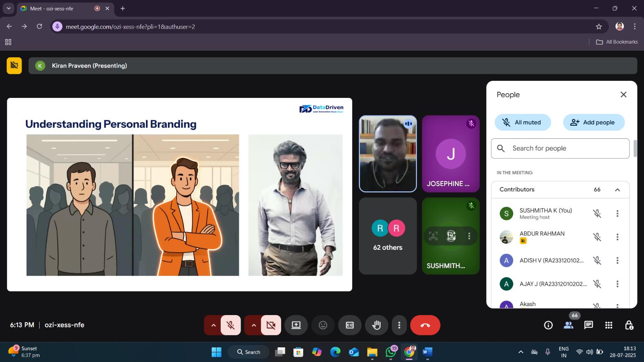
Task: Open more options for ABDUR RAHMAN
Action: [617, 237]
